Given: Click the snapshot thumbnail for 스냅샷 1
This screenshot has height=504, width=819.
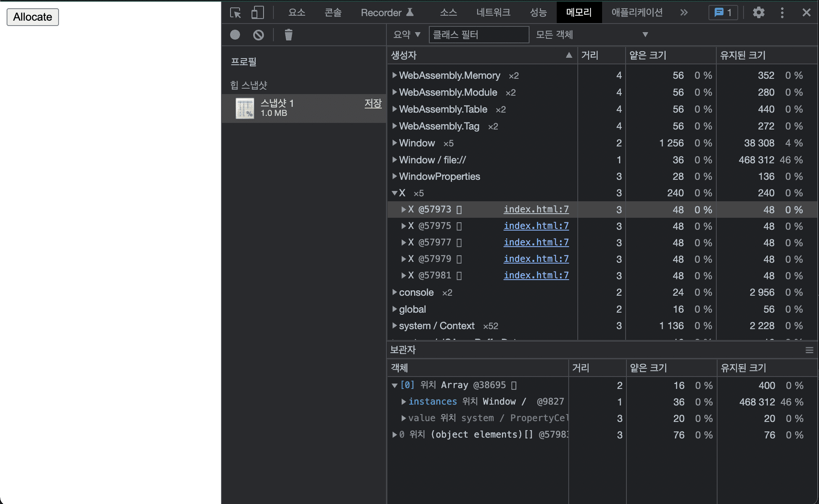Looking at the screenshot, I should (245, 108).
